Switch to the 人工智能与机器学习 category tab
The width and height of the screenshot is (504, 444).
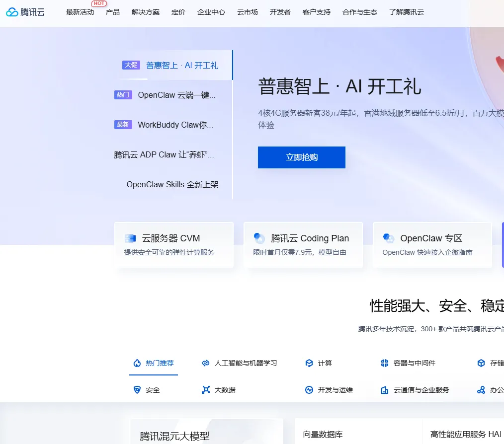(240, 363)
